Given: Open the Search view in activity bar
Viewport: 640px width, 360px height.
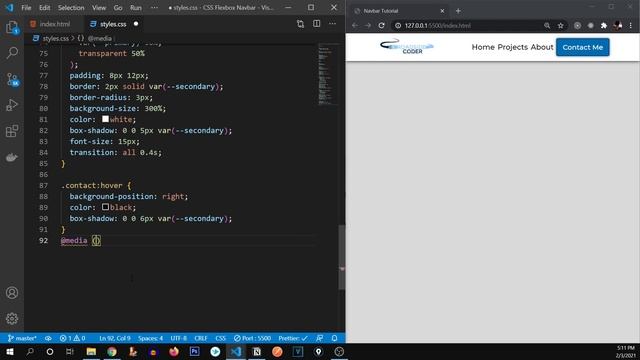Looking at the screenshot, I should [x=12, y=53].
